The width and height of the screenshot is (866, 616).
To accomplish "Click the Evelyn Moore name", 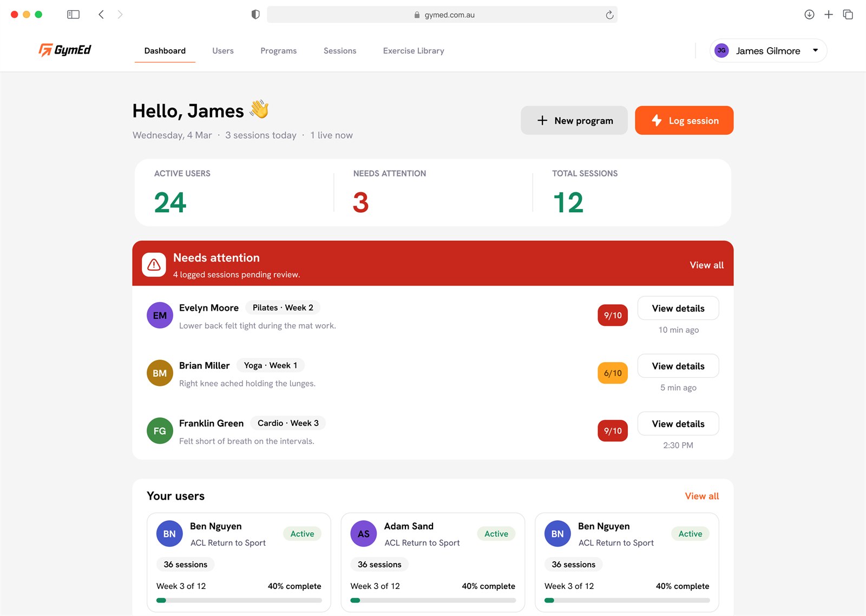I will tap(209, 308).
